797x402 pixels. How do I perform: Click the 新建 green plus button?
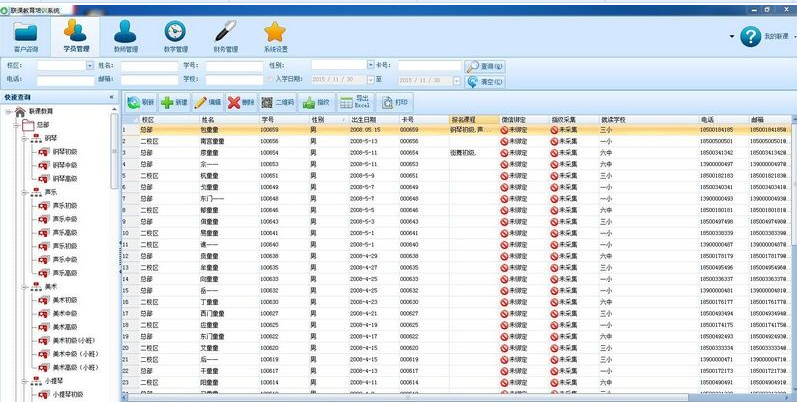(x=174, y=103)
